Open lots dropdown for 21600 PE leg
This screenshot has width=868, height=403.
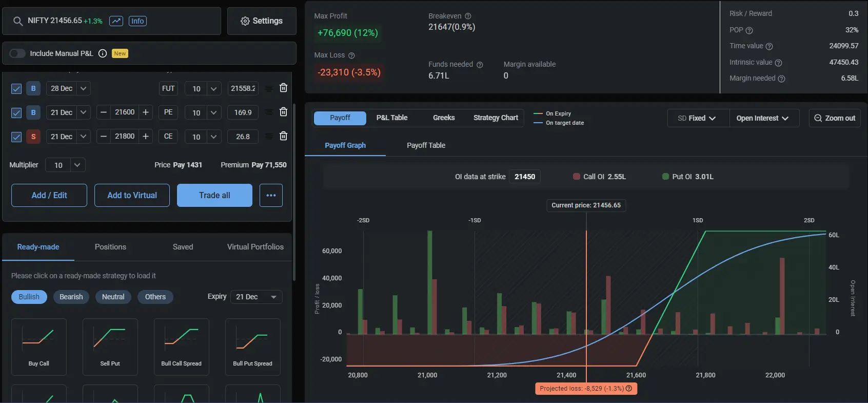coord(203,112)
